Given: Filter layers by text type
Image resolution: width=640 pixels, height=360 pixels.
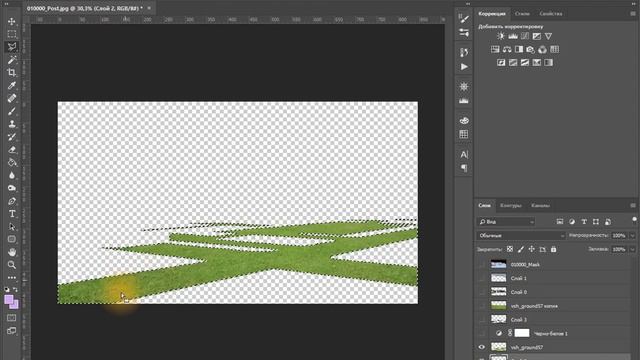Looking at the screenshot, I should coord(584,222).
